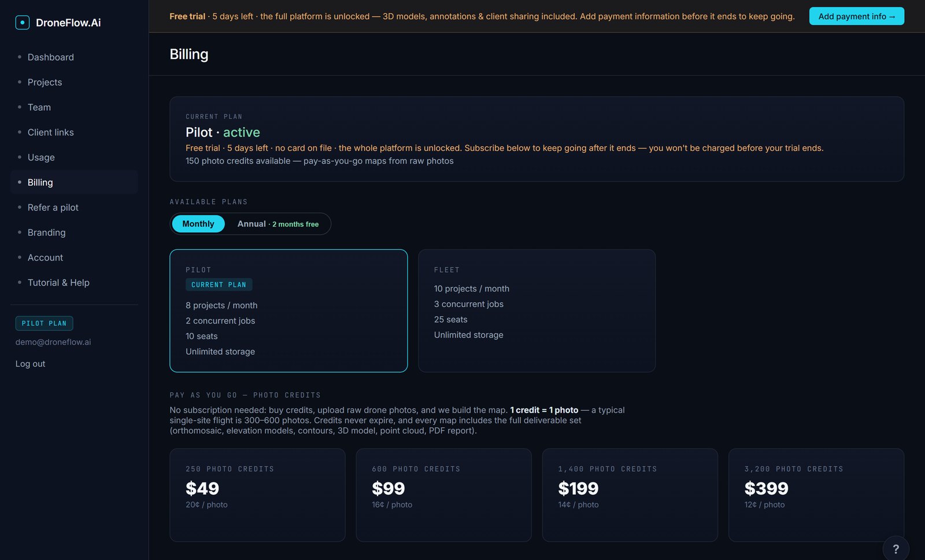925x560 pixels.
Task: Choose the Fleet plan card
Action: 536,311
